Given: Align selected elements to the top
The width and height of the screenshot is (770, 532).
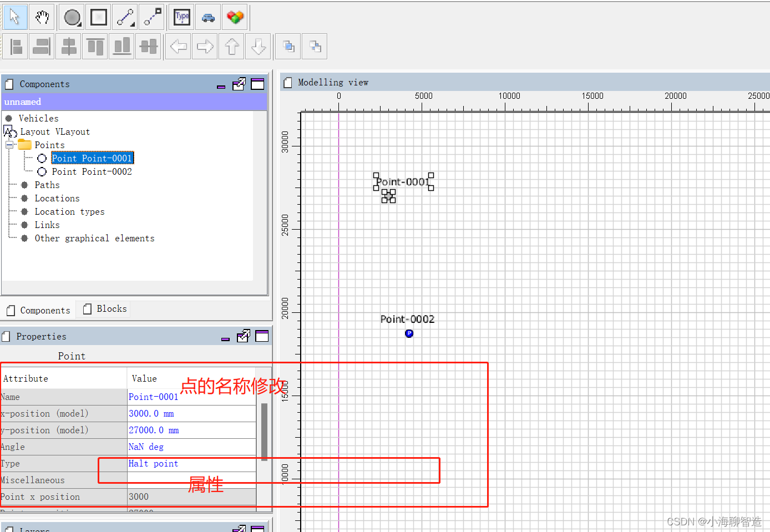Looking at the screenshot, I should 95,46.
